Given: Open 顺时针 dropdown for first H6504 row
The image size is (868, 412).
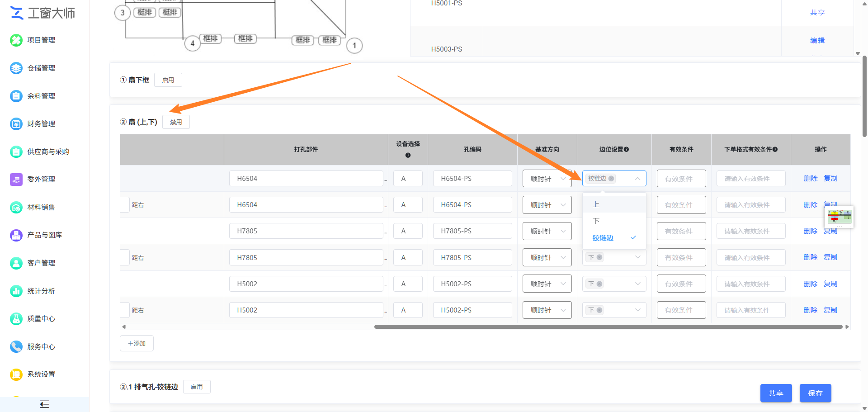Looking at the screenshot, I should [x=547, y=179].
